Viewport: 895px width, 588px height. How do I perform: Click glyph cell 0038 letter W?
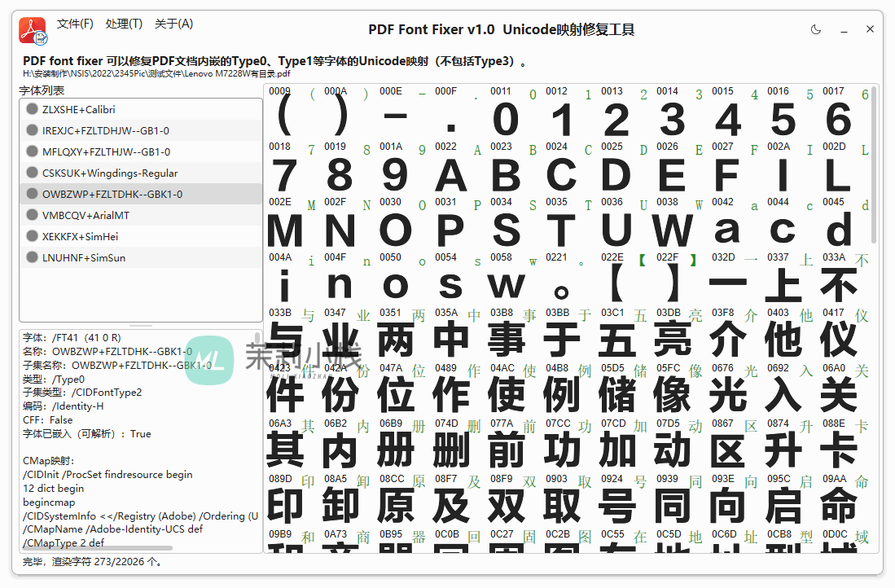tap(680, 223)
